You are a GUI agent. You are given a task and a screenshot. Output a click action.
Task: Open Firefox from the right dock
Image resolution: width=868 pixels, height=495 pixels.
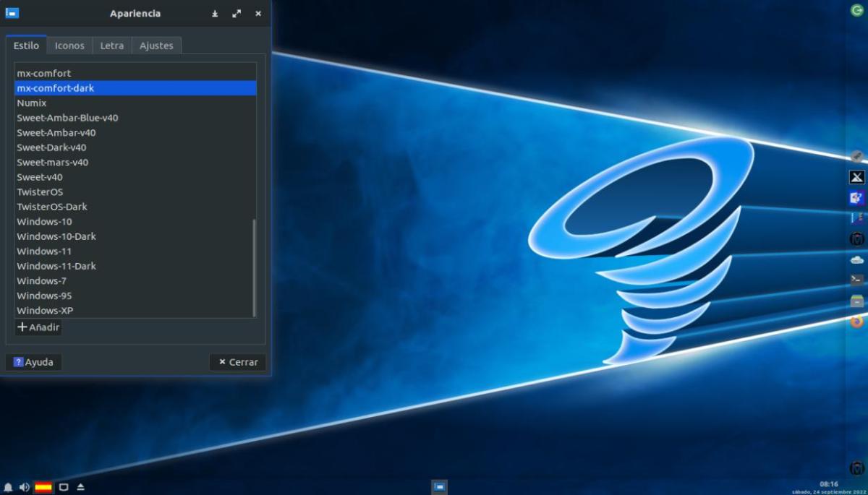point(857,322)
